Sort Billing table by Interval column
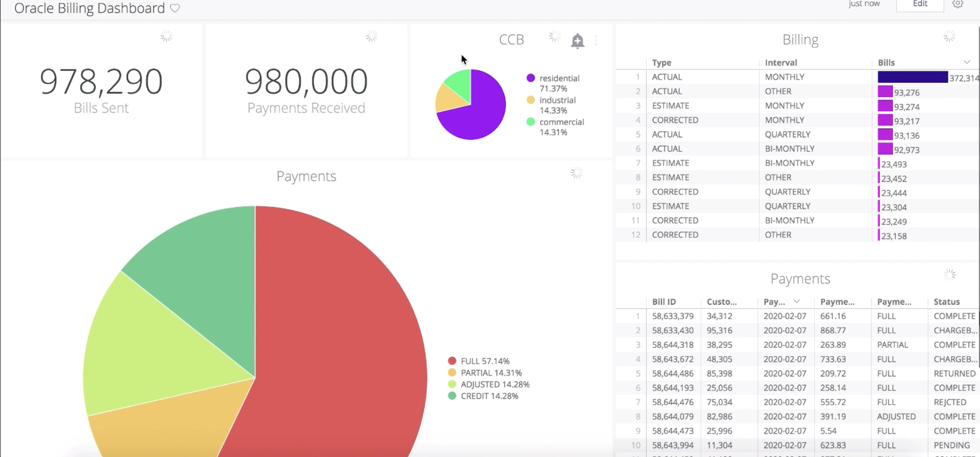The image size is (980, 457). pyautogui.click(x=781, y=63)
